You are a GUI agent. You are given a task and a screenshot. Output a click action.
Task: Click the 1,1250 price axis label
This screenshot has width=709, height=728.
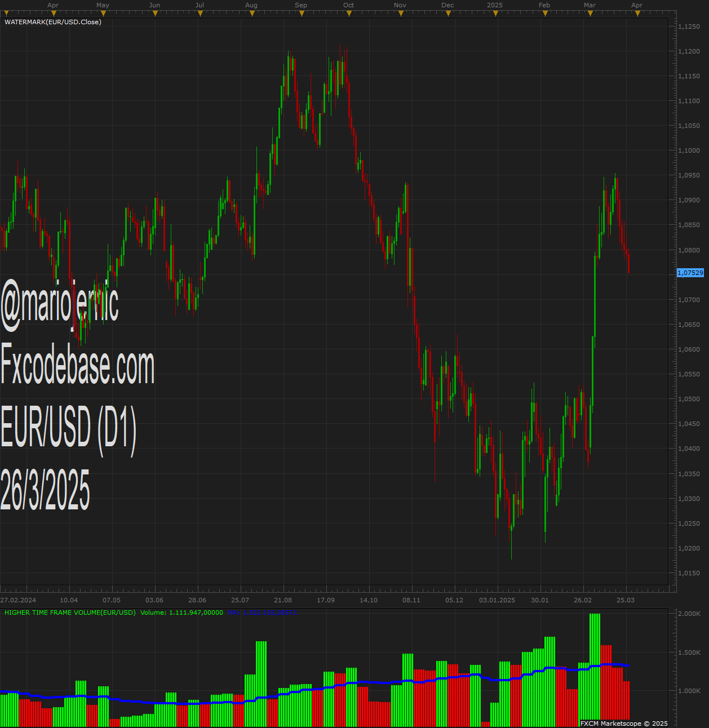click(x=689, y=26)
